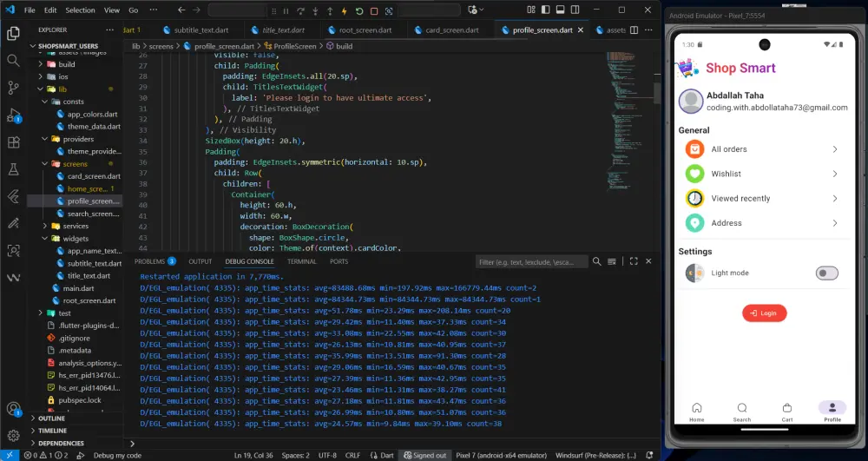Open the Search view in activity bar
This screenshot has width=868, height=461.
[x=13, y=61]
